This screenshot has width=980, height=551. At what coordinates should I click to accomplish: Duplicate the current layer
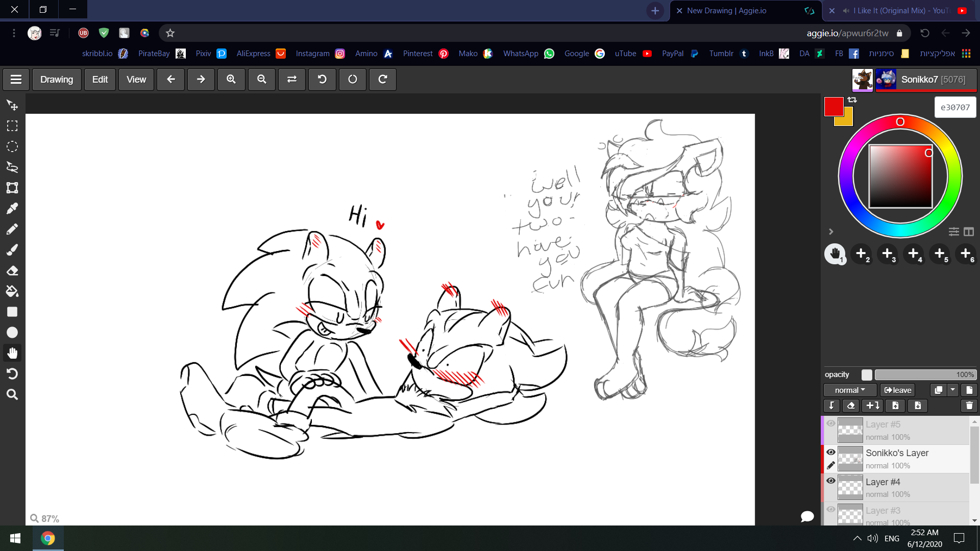[x=938, y=390]
